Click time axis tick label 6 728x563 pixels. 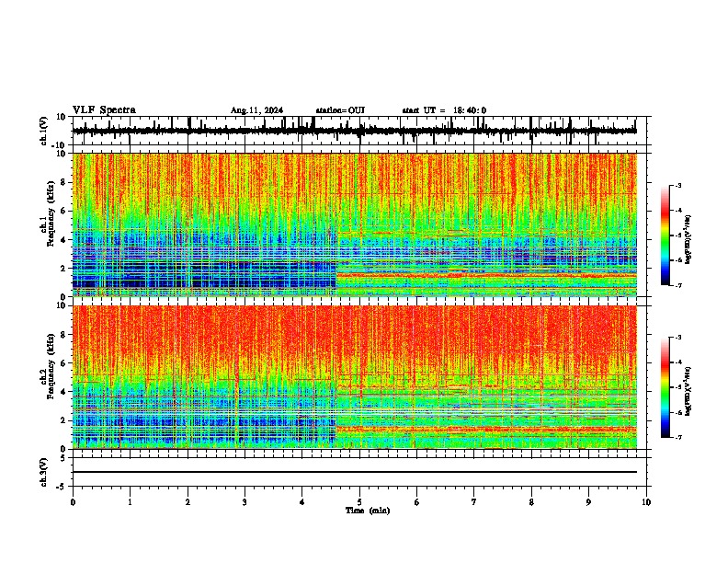(x=417, y=502)
